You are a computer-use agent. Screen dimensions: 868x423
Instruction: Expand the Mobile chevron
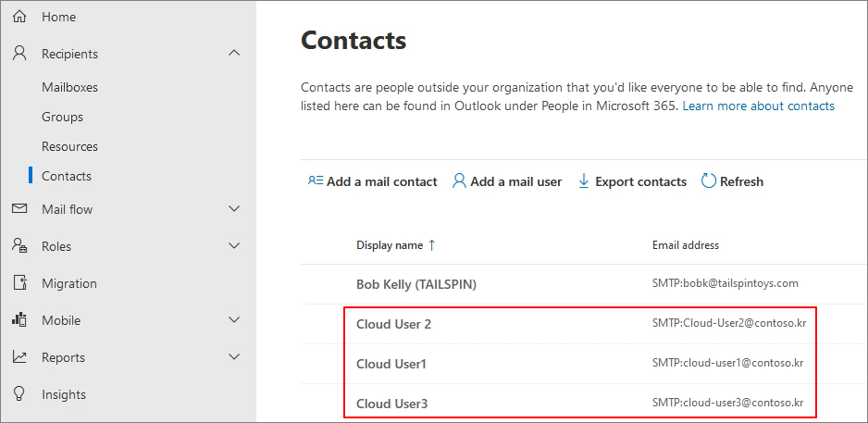tap(234, 320)
